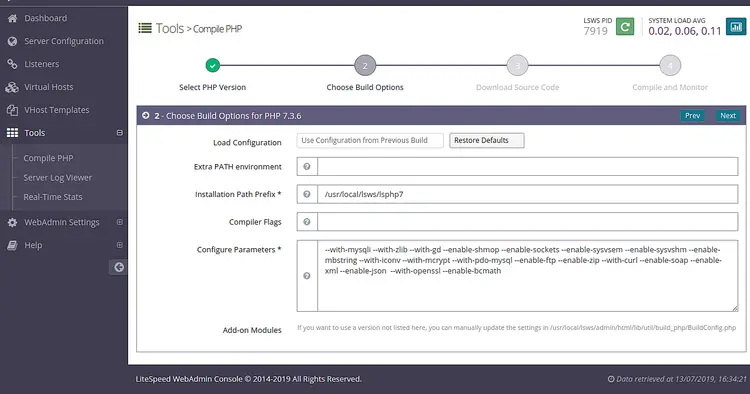Click the Configure Parameters textarea resize handle
Image resolution: width=750 pixels, height=394 pixels.
[735, 308]
